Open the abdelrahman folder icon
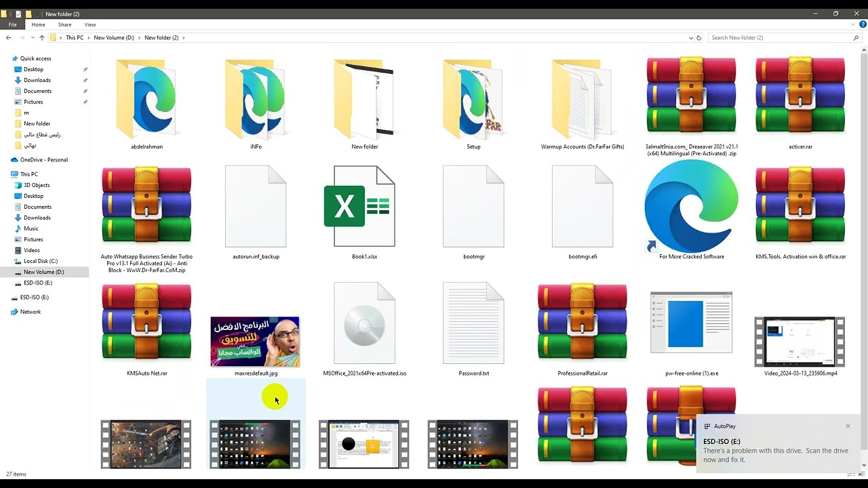The width and height of the screenshot is (868, 488). point(146,99)
